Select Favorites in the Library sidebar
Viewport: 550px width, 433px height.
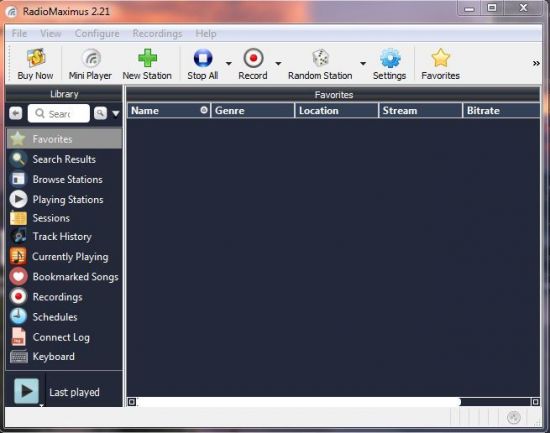click(x=65, y=139)
